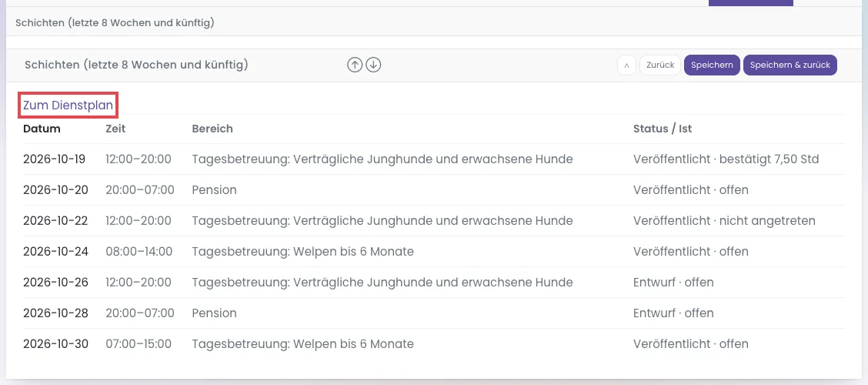
Task: Click the move section down arrow icon
Action: [x=374, y=65]
